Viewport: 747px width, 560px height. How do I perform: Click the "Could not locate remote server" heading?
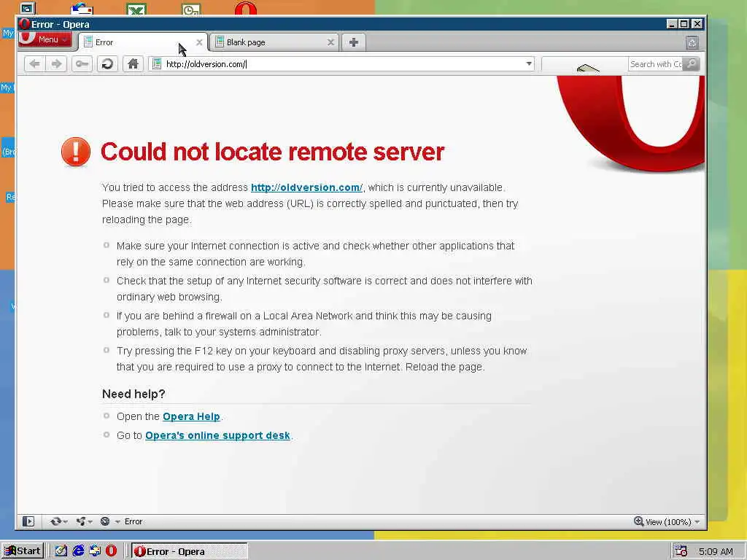pyautogui.click(x=273, y=152)
